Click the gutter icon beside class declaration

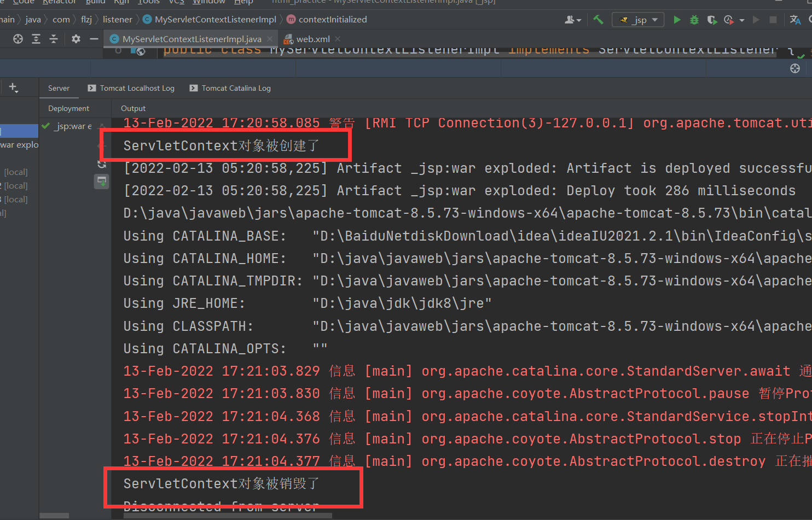point(138,51)
